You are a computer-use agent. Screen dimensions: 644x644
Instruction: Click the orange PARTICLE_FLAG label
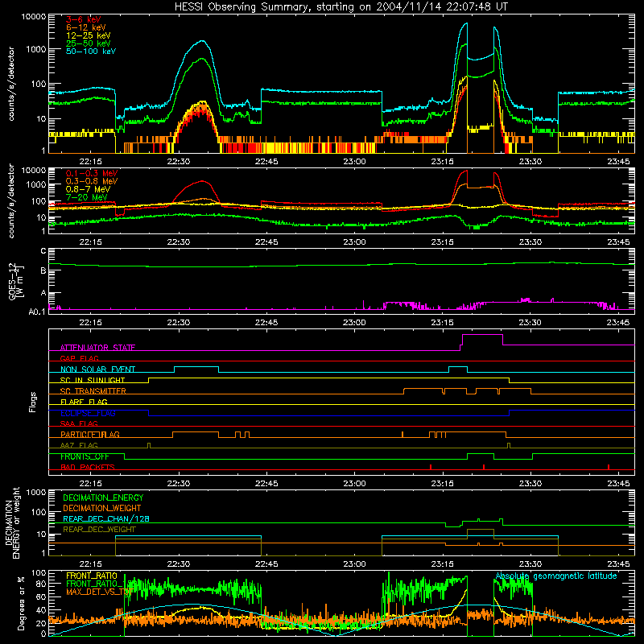(90, 435)
